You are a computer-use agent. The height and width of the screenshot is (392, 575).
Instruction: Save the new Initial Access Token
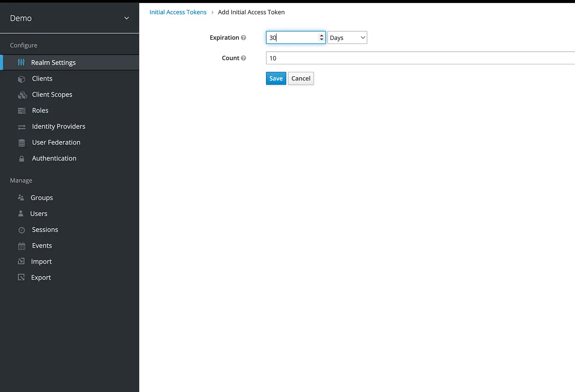276,78
